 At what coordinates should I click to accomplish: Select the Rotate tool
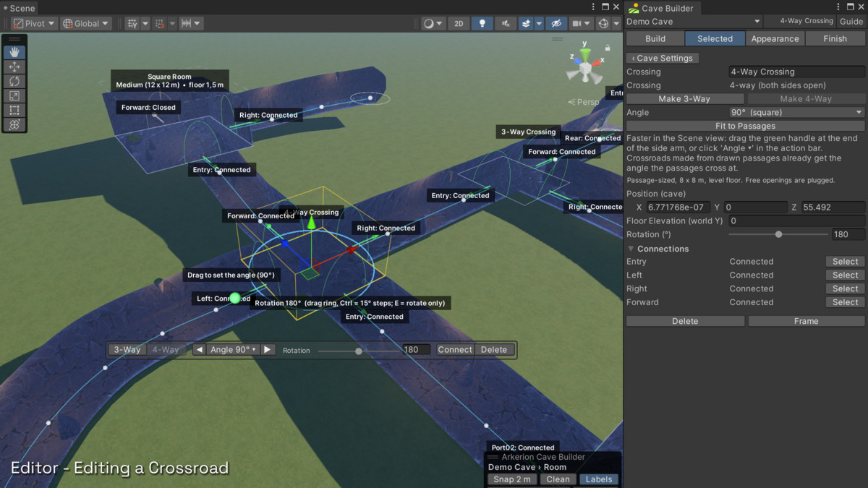click(x=14, y=81)
